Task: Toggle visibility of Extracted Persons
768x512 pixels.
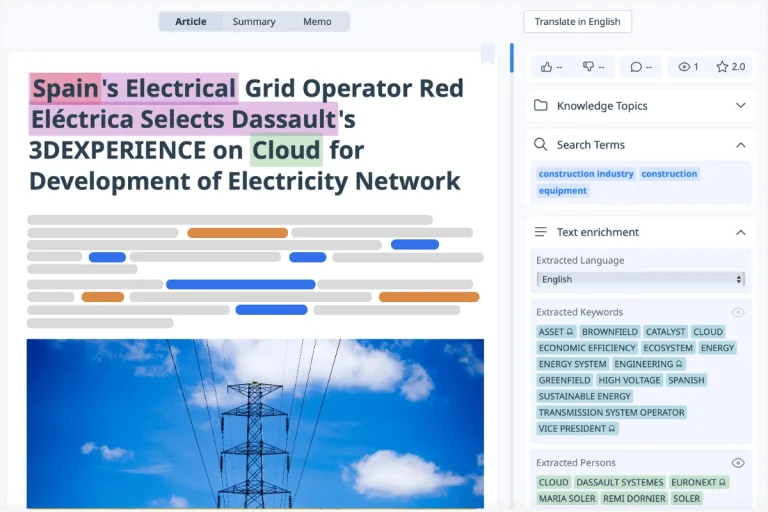Action: (738, 463)
